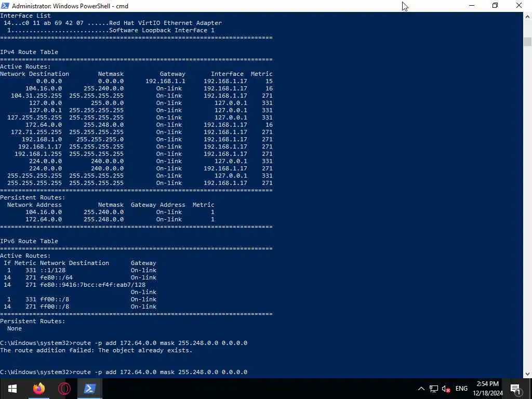
Task: Click destination 127.0.0.0 in active routes
Action: 46,103
